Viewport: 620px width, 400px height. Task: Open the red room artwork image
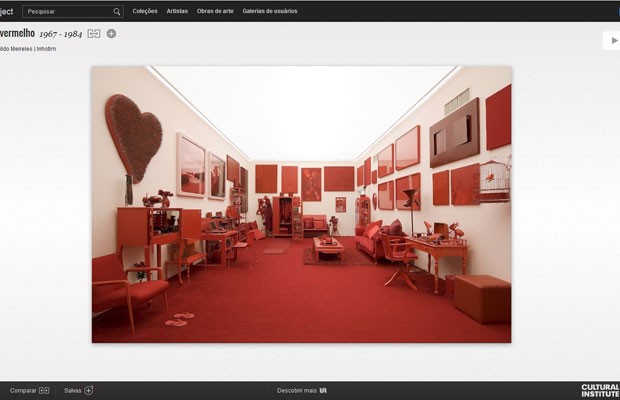pos(301,204)
